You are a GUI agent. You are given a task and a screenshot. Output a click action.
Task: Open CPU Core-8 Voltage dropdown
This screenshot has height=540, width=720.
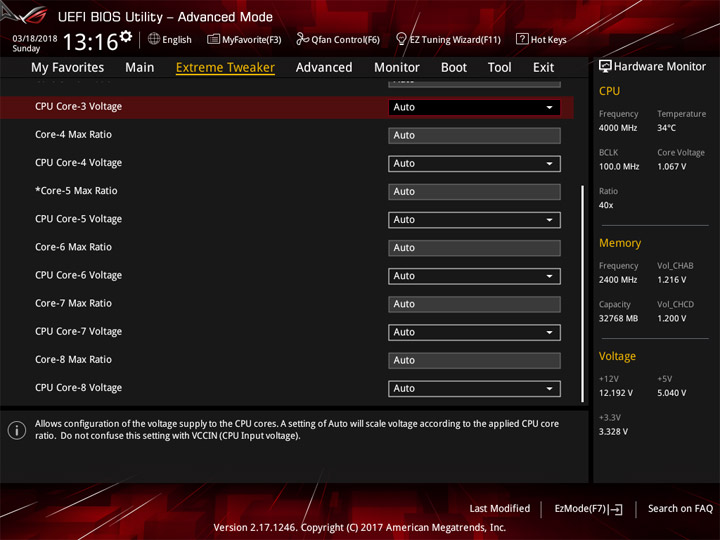point(474,388)
